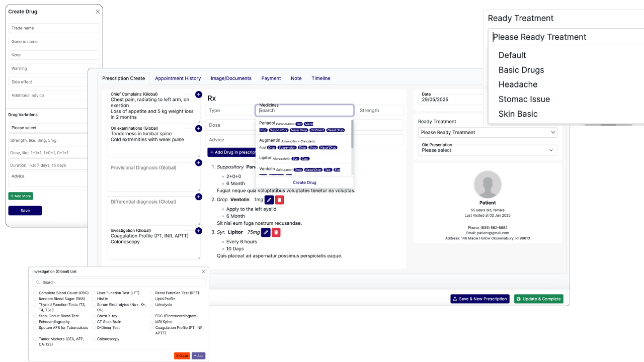This screenshot has width=644, height=362.
Task: Delete the Ventolin entry with the trash icon
Action: (x=280, y=200)
